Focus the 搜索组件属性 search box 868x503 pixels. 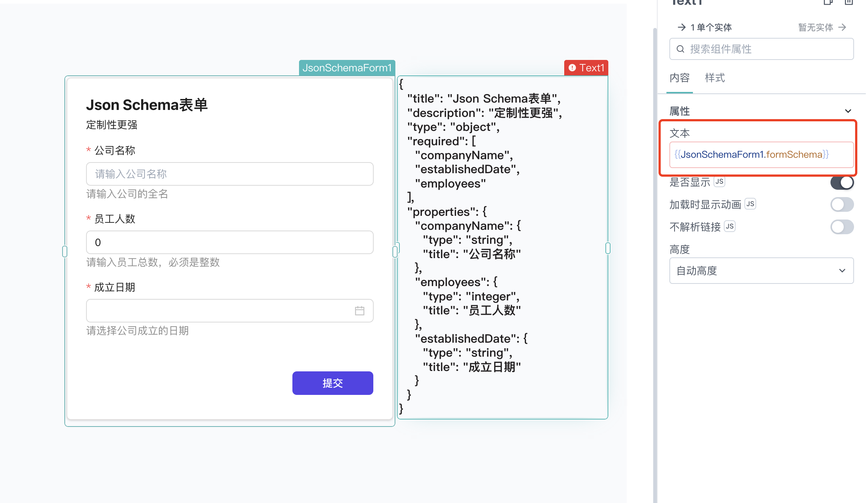point(761,49)
